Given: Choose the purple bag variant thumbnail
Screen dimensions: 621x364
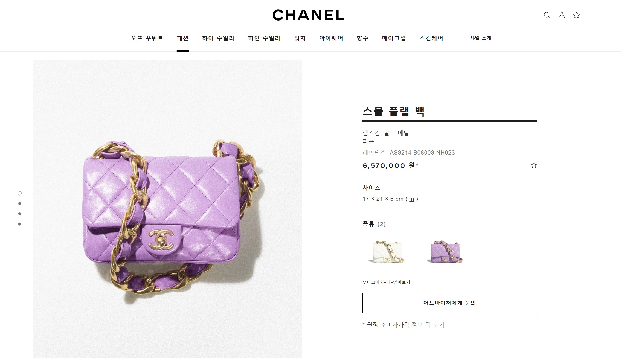Looking at the screenshot, I should tap(445, 252).
